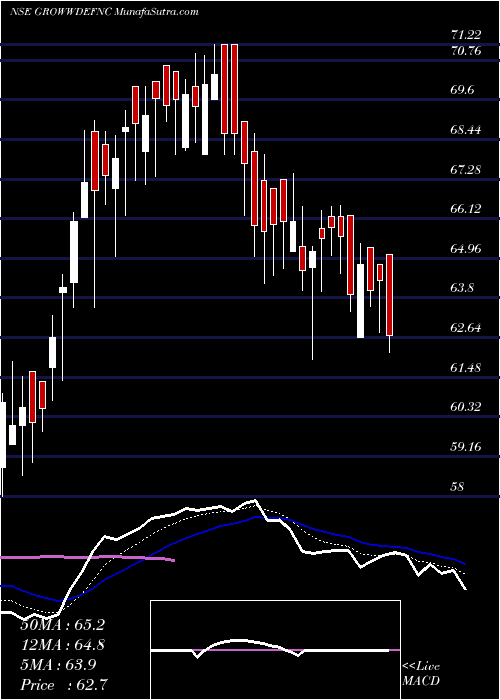Image resolution: width=500 pixels, height=700 pixels.
Task: Click the NSE GROWWDEFNC MunafaSutra.com title text
Action: click(x=104, y=12)
